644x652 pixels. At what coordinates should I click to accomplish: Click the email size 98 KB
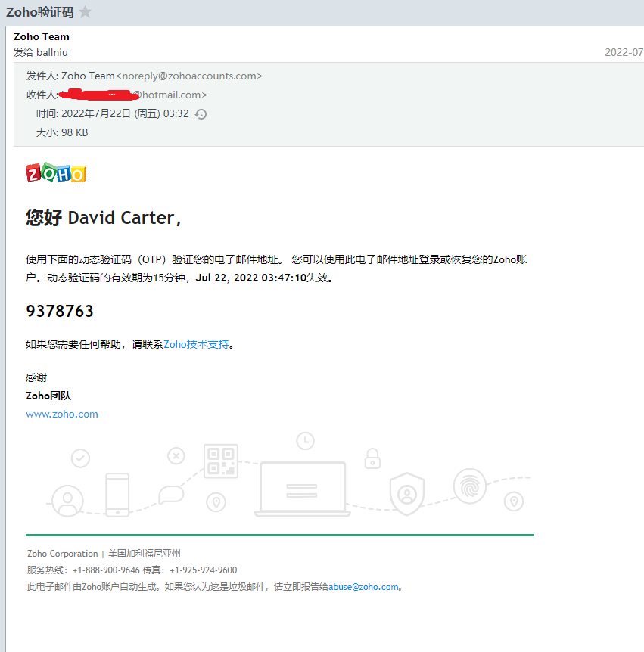(x=74, y=132)
